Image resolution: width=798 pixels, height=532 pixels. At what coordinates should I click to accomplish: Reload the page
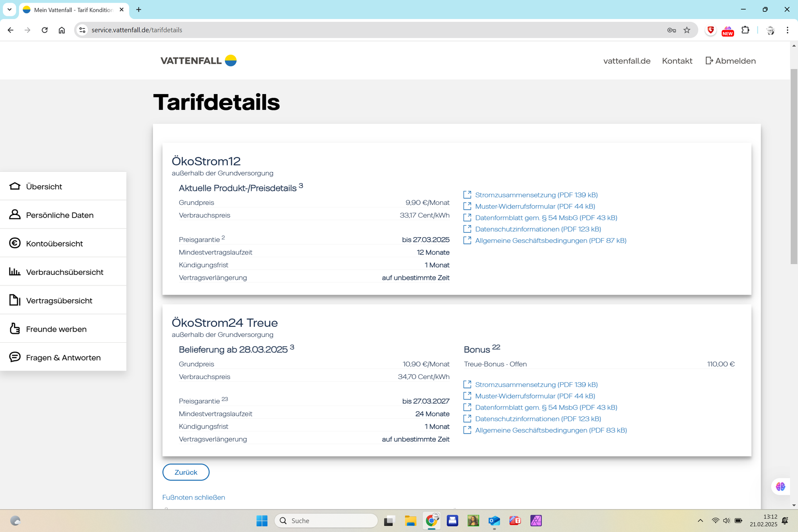(x=45, y=30)
